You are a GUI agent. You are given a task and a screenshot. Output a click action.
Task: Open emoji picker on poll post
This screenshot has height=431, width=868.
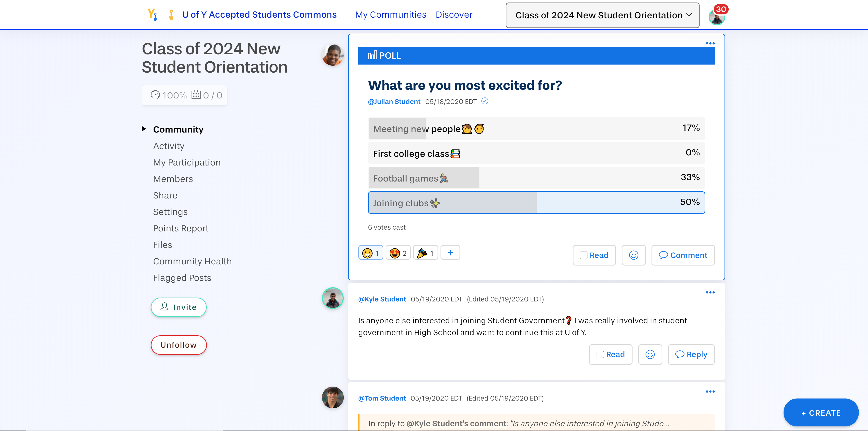tap(633, 255)
